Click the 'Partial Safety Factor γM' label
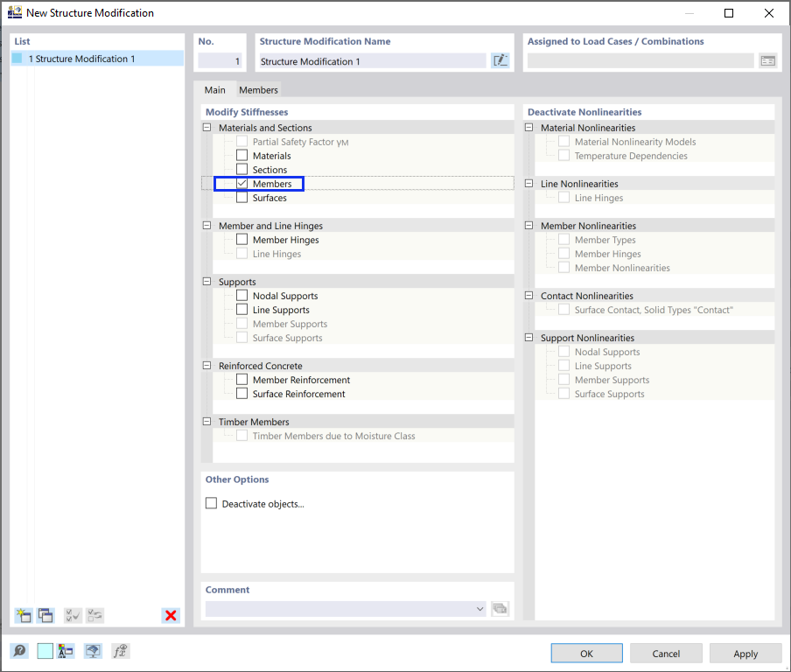Screen dimensions: 791x672 (301, 142)
